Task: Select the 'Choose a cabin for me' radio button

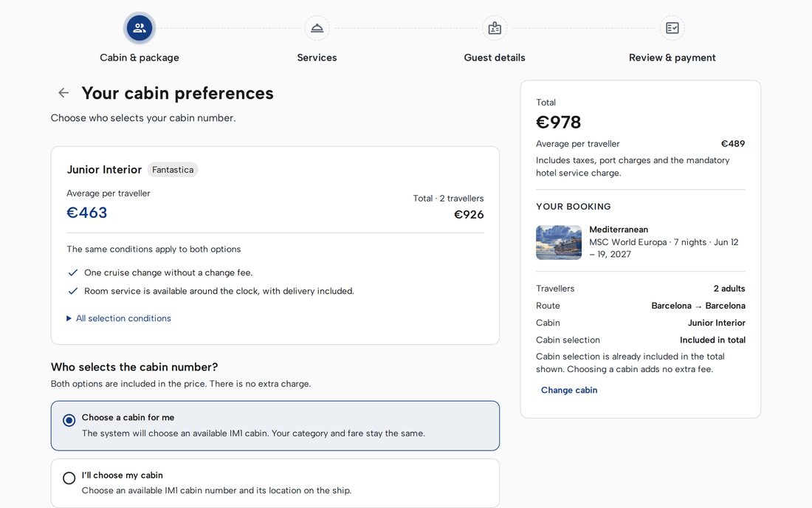Action: click(69, 420)
